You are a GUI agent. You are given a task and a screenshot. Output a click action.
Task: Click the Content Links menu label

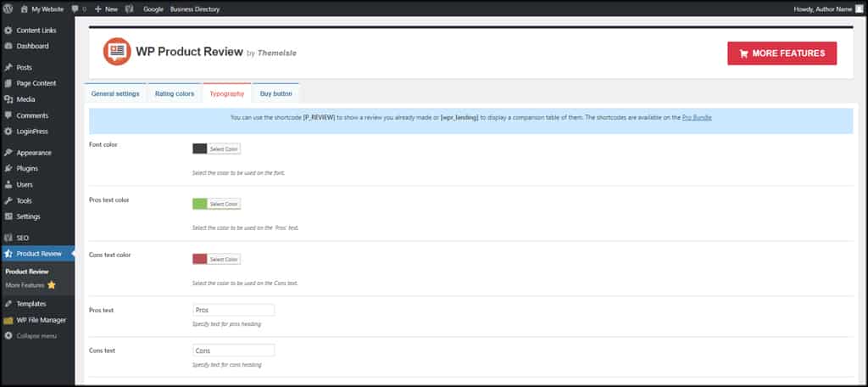[36, 31]
